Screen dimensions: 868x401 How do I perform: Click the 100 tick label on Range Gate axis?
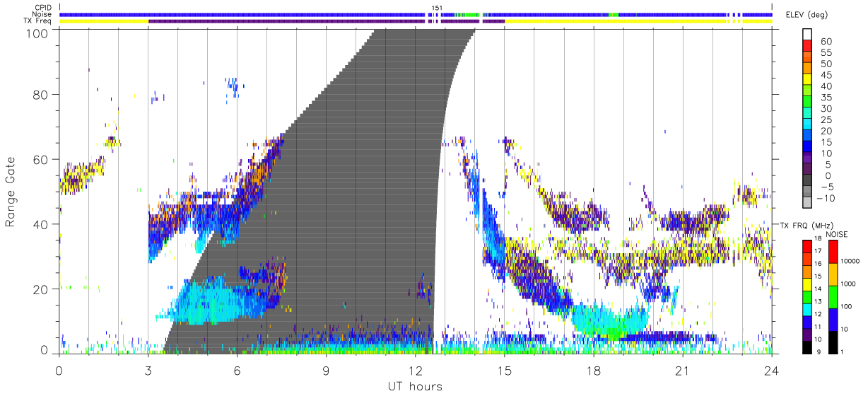[x=38, y=33]
